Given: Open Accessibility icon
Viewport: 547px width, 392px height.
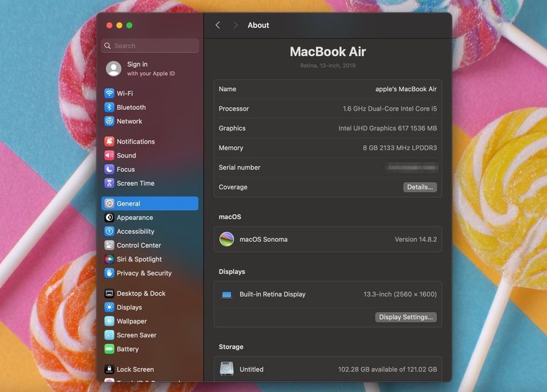Looking at the screenshot, I should [x=109, y=232].
